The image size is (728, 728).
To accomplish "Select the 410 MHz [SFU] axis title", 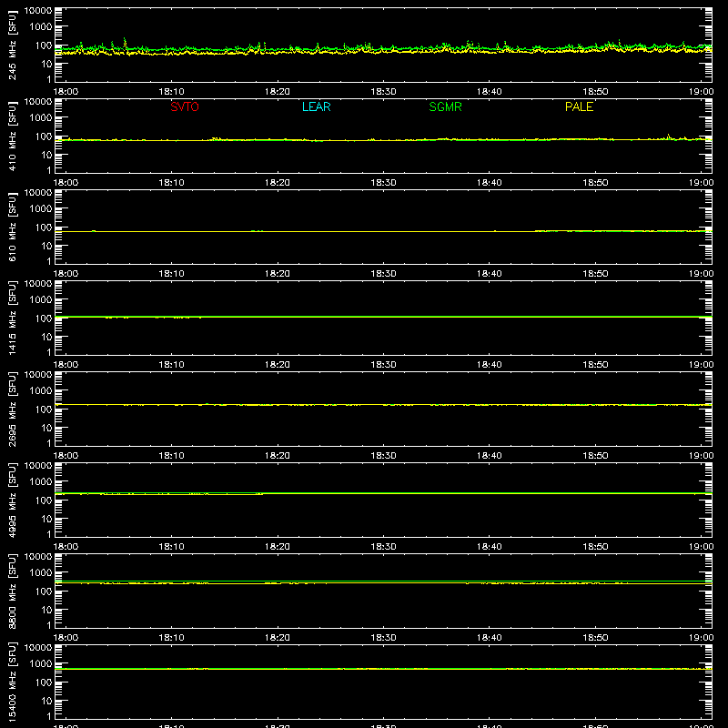I will [13, 136].
